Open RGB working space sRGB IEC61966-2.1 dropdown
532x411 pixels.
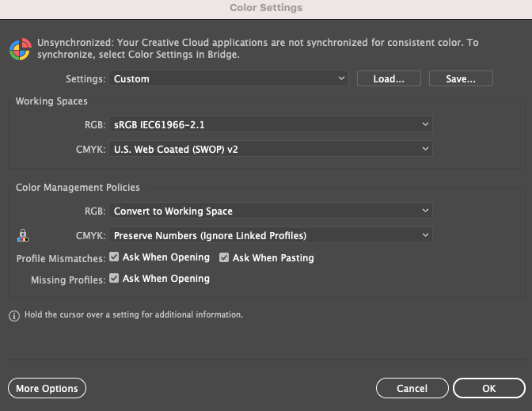coord(271,124)
